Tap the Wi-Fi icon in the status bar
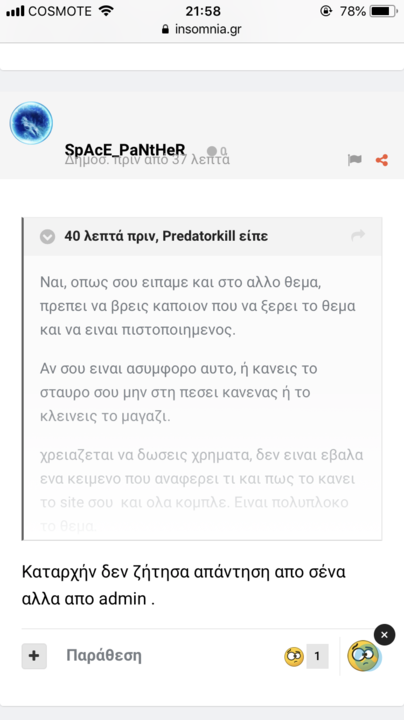 tap(106, 11)
